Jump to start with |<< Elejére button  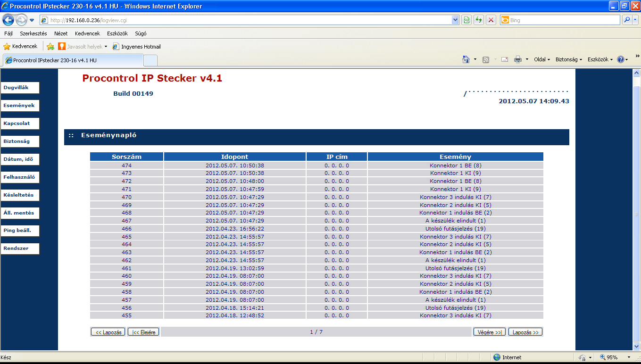coord(143,332)
